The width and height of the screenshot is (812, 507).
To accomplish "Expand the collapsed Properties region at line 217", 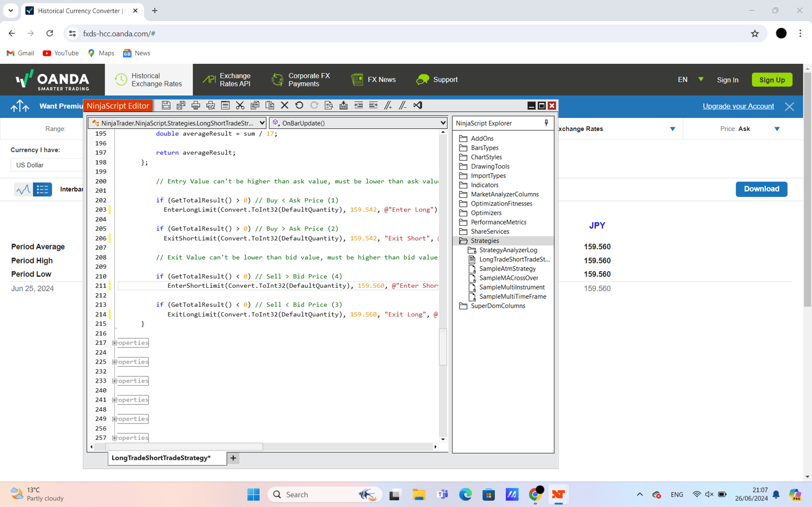I will 115,343.
